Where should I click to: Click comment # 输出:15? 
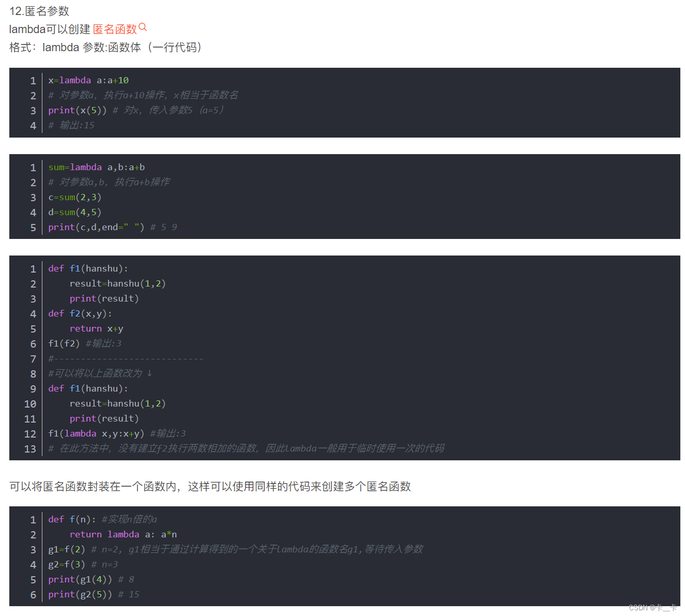71,125
